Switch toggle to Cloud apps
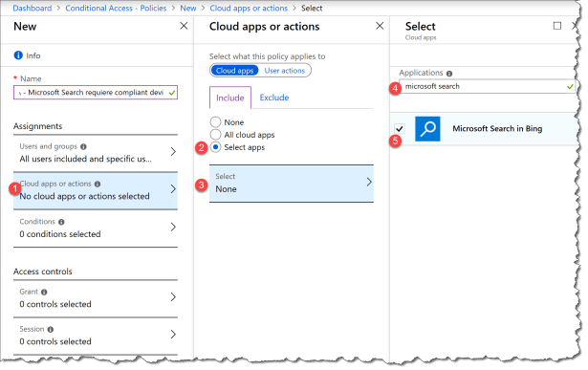This screenshot has height=370, width=588. click(235, 71)
